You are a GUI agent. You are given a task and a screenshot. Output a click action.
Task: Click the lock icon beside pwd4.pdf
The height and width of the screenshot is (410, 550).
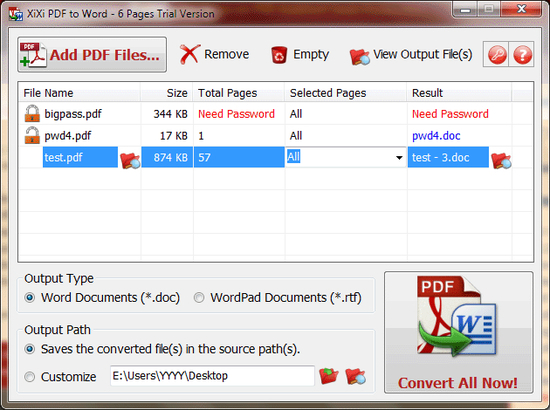[32, 135]
